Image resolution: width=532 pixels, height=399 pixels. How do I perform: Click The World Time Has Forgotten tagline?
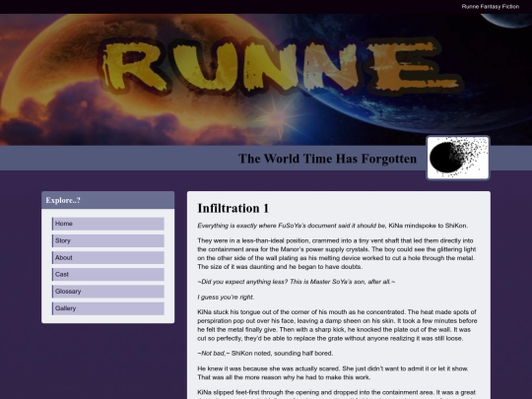327,159
